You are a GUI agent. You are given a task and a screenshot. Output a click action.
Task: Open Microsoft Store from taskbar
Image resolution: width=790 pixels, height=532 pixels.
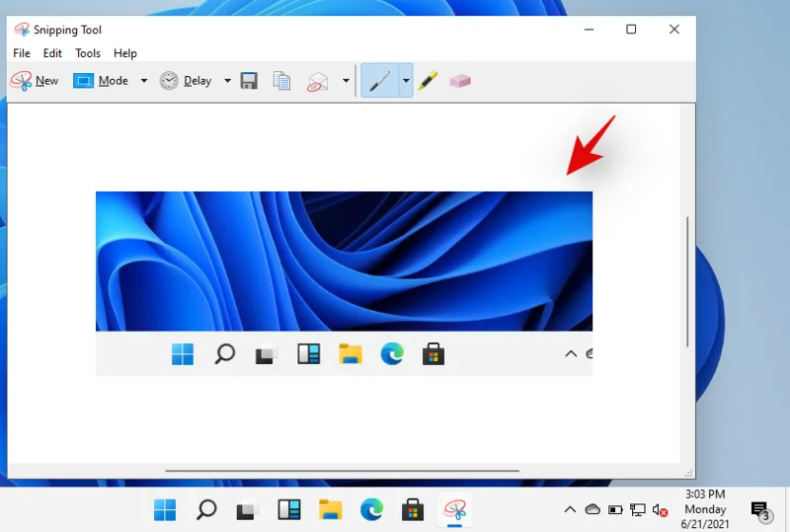(x=413, y=510)
